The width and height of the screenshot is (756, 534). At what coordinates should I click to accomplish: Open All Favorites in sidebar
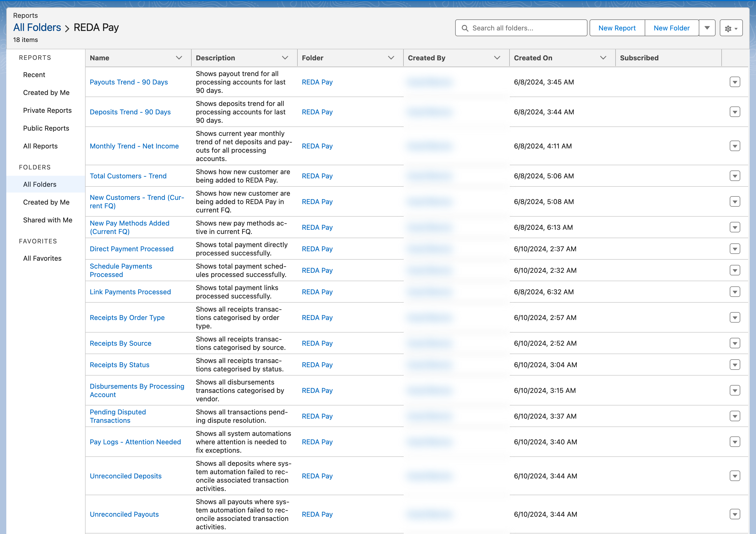click(x=43, y=259)
